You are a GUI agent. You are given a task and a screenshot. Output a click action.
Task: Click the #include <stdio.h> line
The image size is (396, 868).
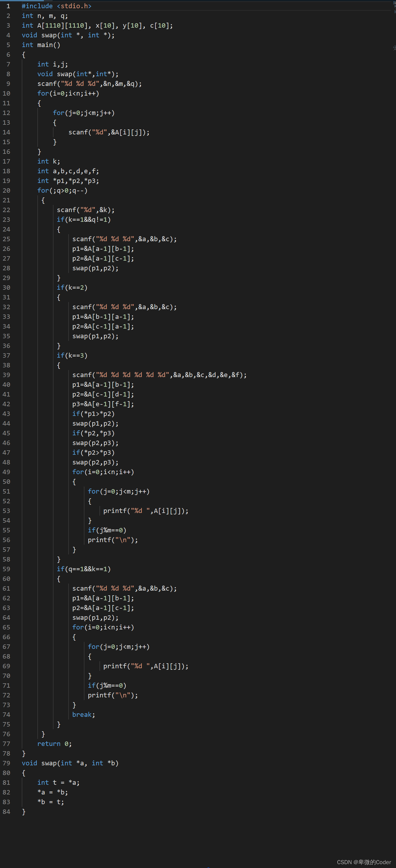56,6
